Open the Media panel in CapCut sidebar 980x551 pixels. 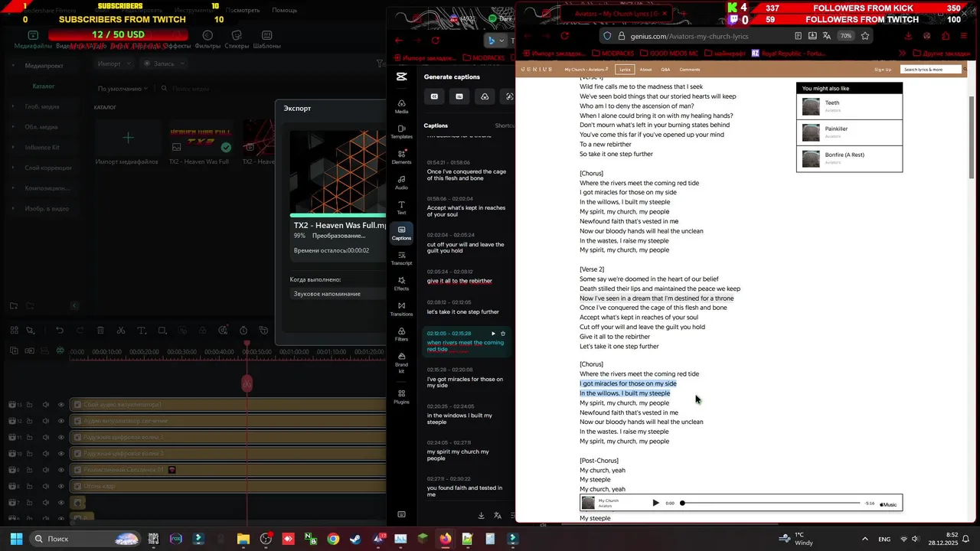click(x=401, y=106)
